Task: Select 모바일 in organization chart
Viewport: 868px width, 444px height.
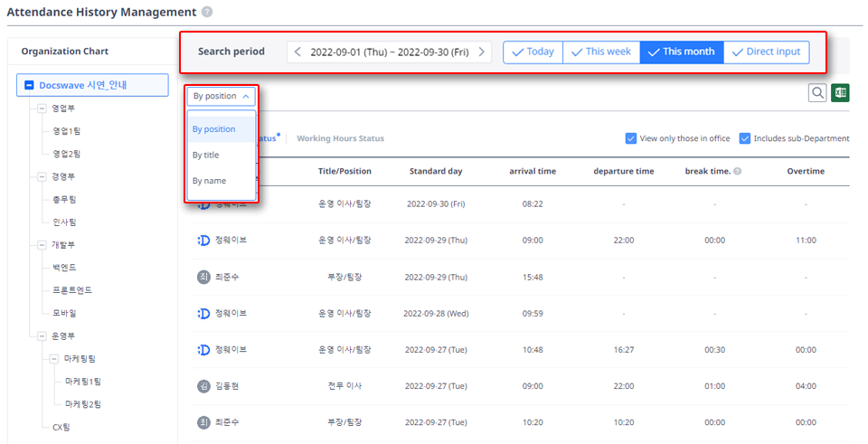Action: 64,313
